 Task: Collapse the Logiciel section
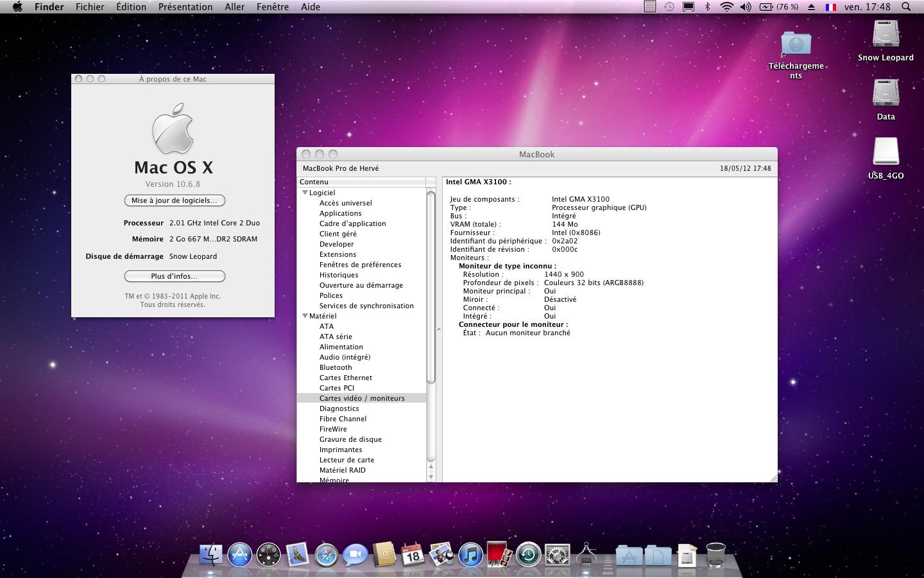[305, 193]
